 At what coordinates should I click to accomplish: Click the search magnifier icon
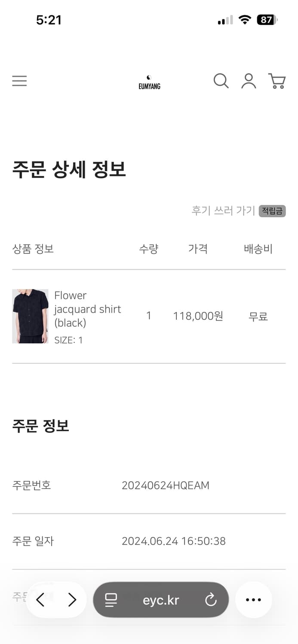[221, 81]
